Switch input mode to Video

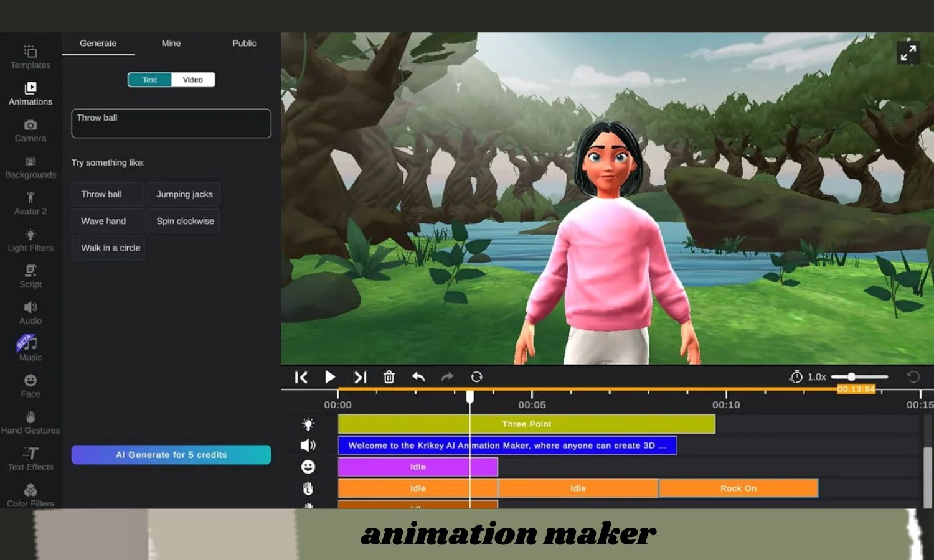coord(192,80)
